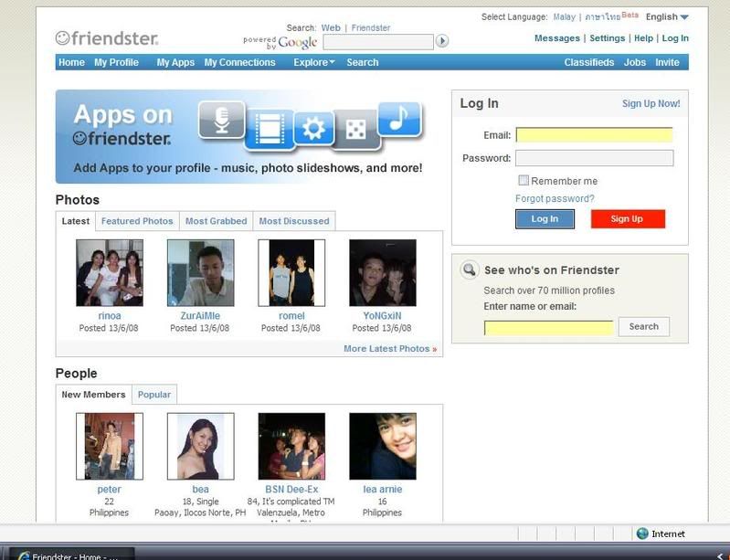Switch to Most Discussed tab
The height and width of the screenshot is (560, 730).
pyautogui.click(x=294, y=221)
